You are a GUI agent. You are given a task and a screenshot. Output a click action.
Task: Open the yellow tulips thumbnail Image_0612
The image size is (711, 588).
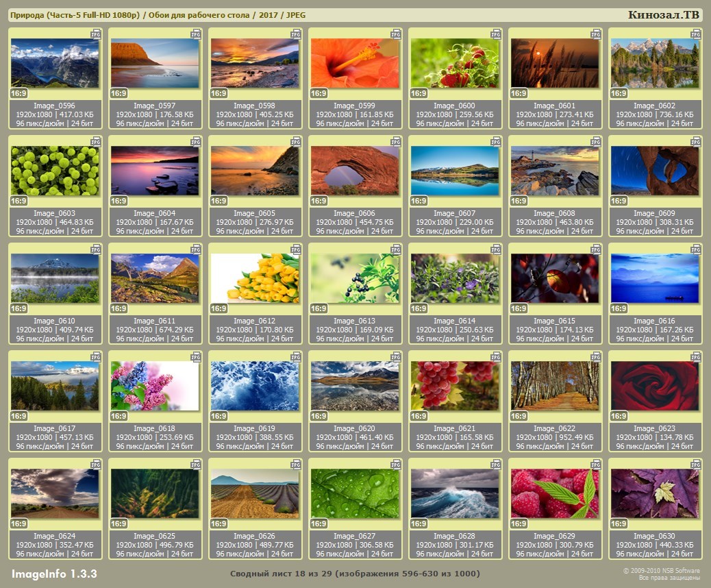(255, 278)
